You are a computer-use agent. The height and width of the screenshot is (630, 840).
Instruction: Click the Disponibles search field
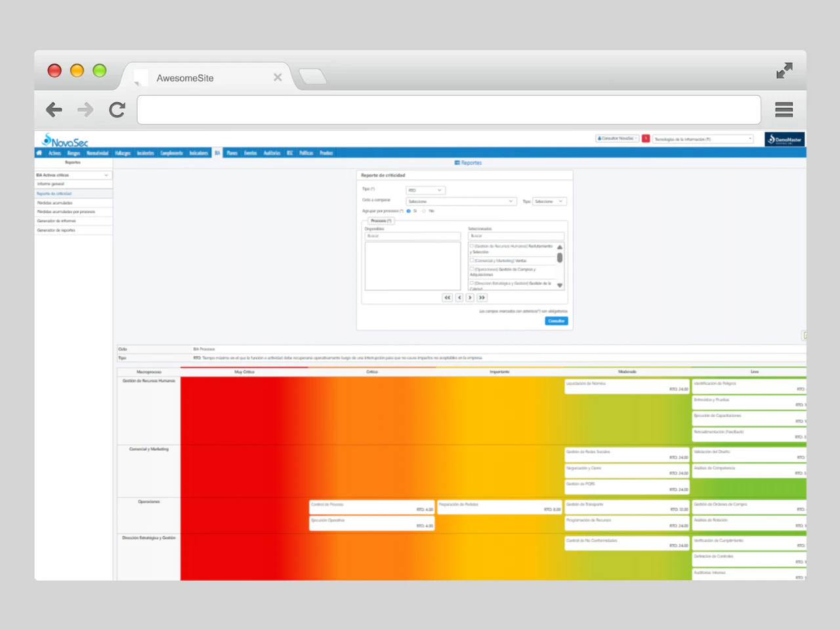(413, 236)
